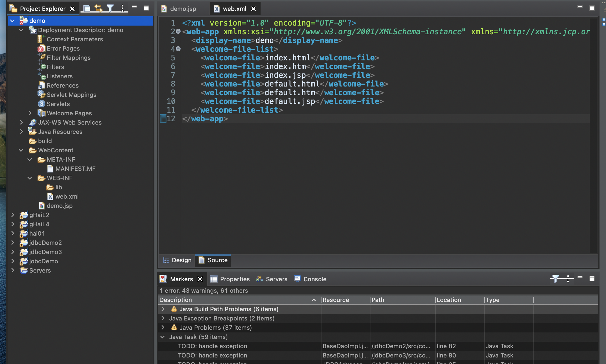This screenshot has width=606, height=364.
Task: Select demo.jsp in the project tree
Action: click(x=60, y=206)
